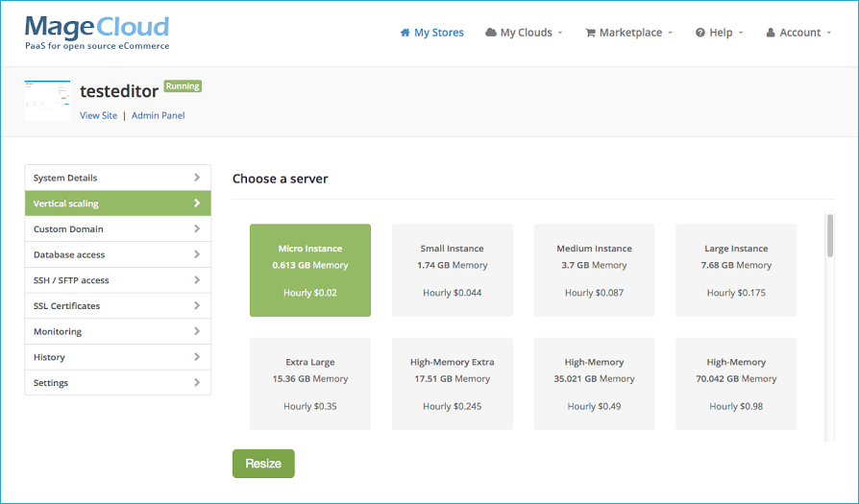This screenshot has height=504, width=859.
Task: Open the Marketplace menu
Action: pyautogui.click(x=629, y=33)
